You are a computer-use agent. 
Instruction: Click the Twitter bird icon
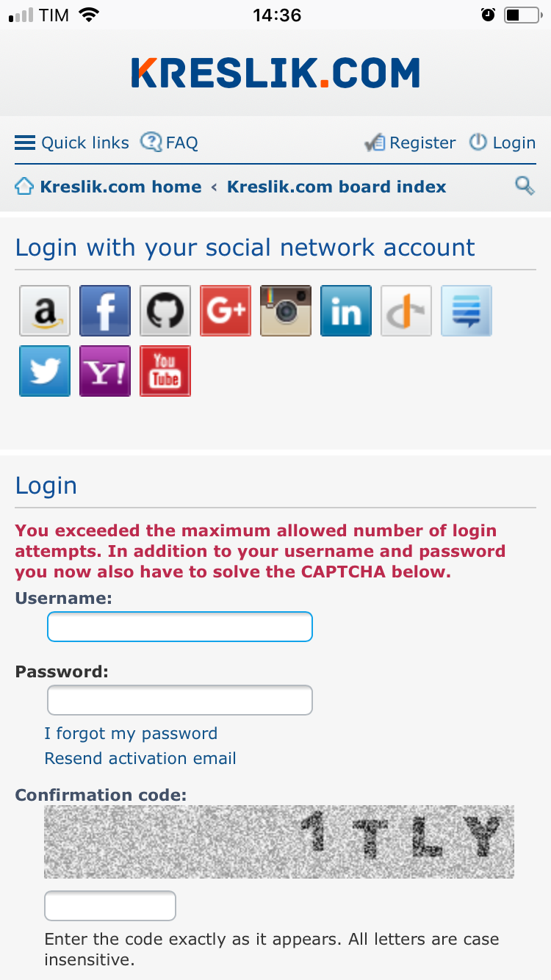coord(45,371)
